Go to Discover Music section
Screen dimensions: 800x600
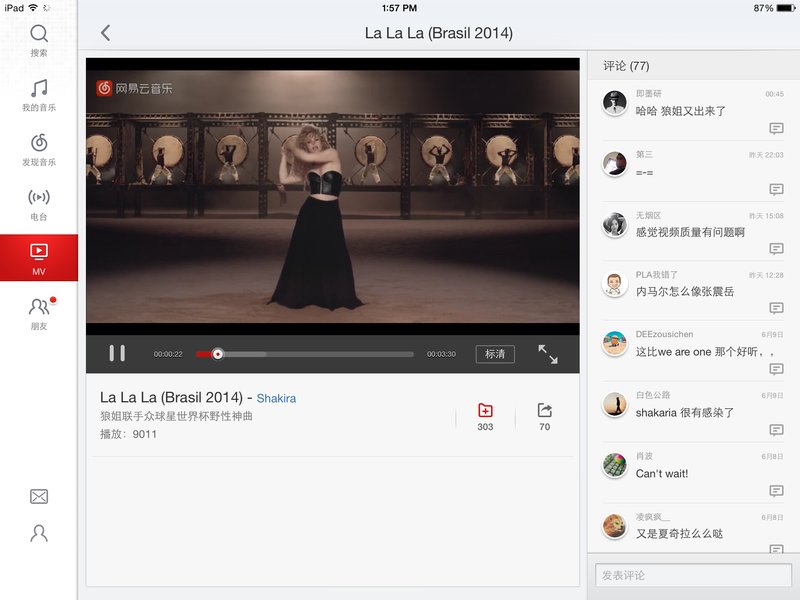point(39,149)
